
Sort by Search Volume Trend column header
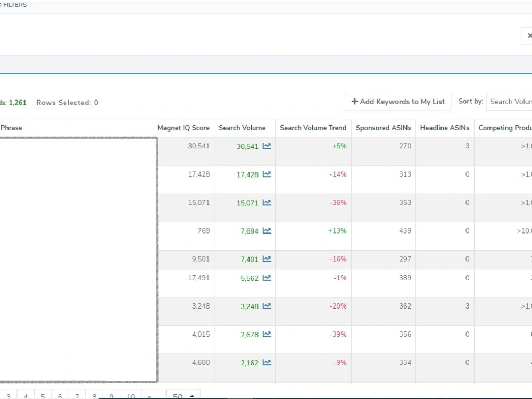pos(313,128)
